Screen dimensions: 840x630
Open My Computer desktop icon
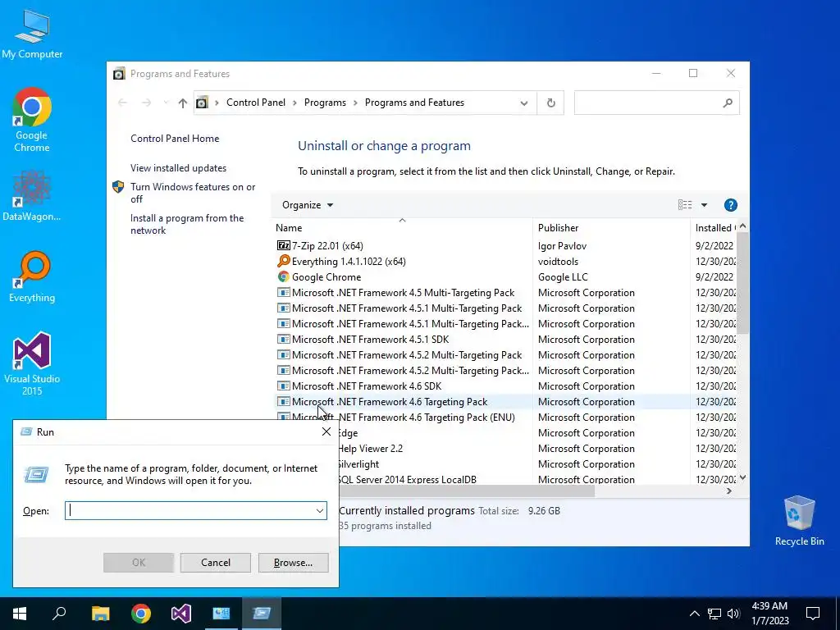[32, 34]
